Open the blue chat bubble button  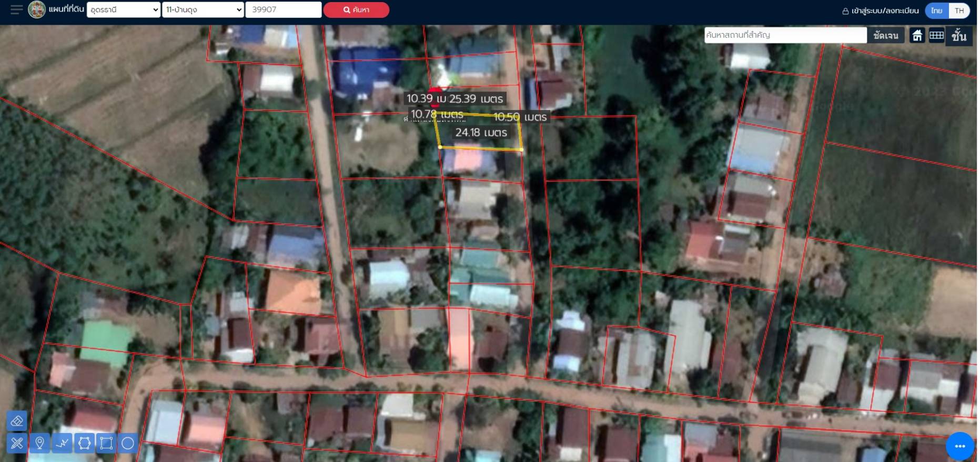[x=959, y=446]
